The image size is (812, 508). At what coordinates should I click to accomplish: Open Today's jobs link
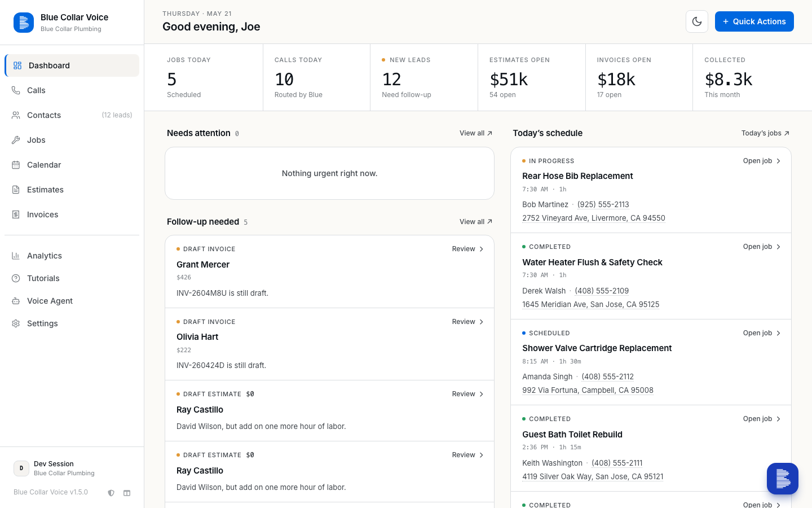click(x=765, y=133)
